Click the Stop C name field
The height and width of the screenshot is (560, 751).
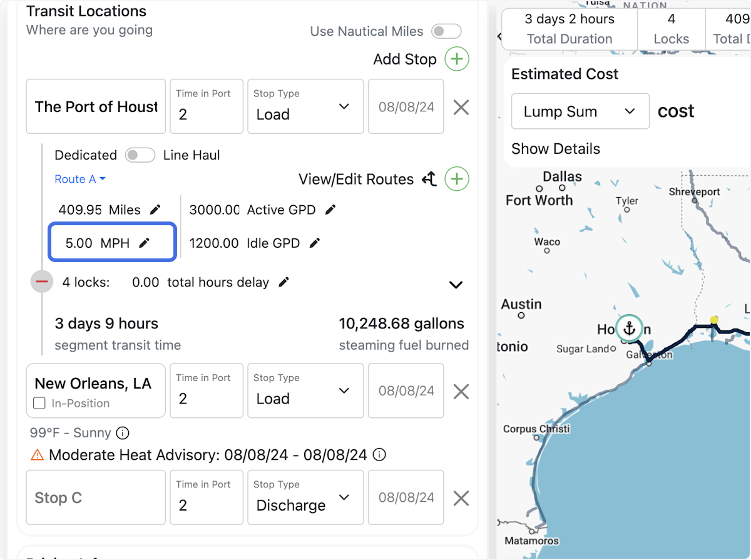point(95,497)
